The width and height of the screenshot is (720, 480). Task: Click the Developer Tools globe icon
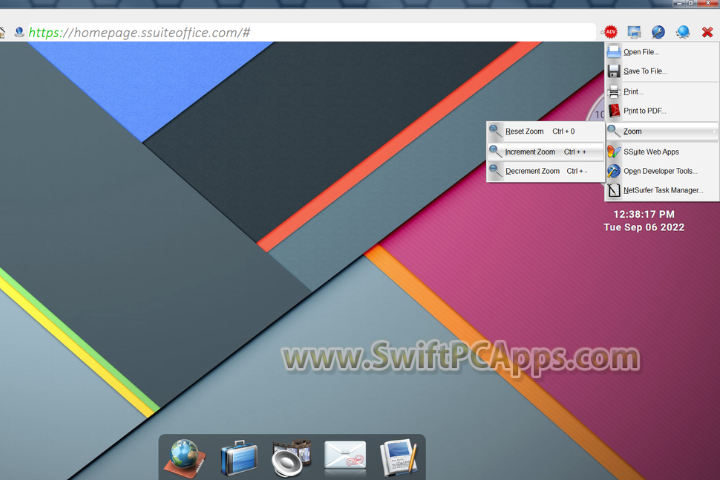(614, 171)
